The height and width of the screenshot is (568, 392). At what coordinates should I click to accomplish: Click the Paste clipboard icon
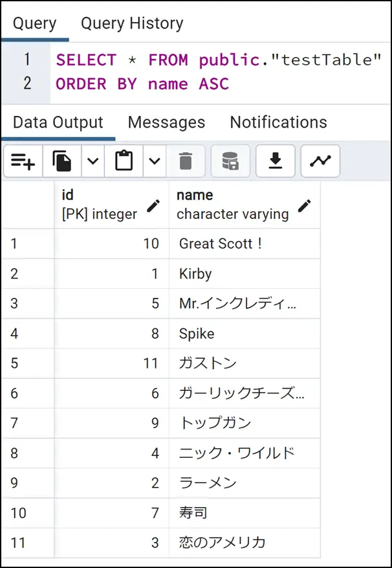(x=124, y=161)
